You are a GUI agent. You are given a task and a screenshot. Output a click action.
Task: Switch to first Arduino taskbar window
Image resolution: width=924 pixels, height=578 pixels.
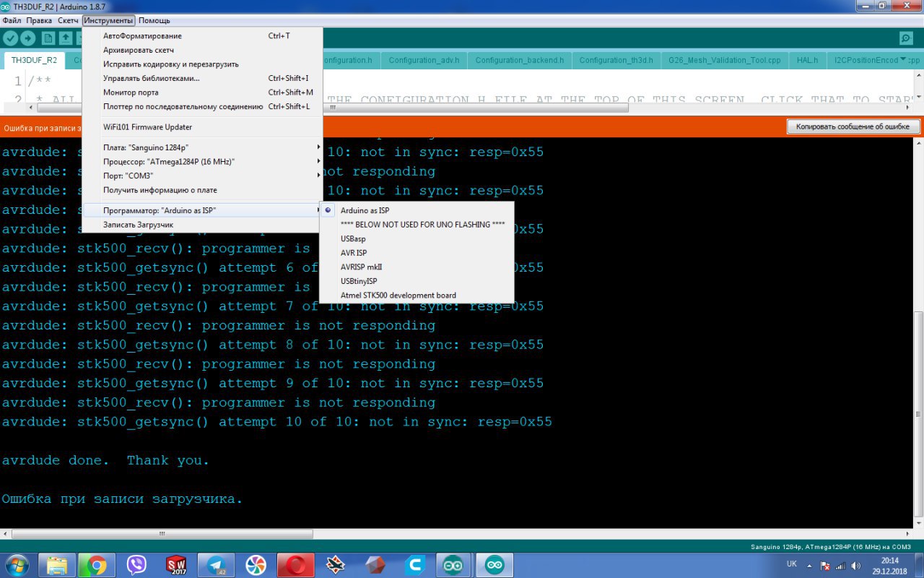tap(454, 564)
